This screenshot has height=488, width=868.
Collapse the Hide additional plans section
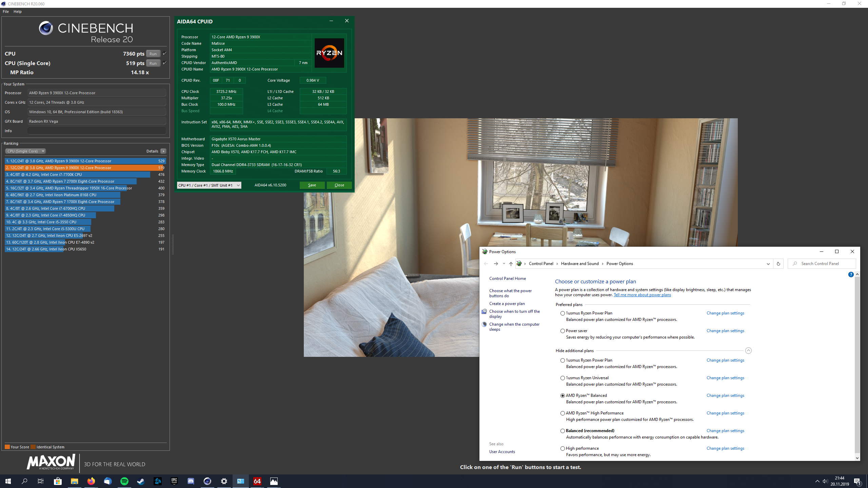pyautogui.click(x=748, y=351)
